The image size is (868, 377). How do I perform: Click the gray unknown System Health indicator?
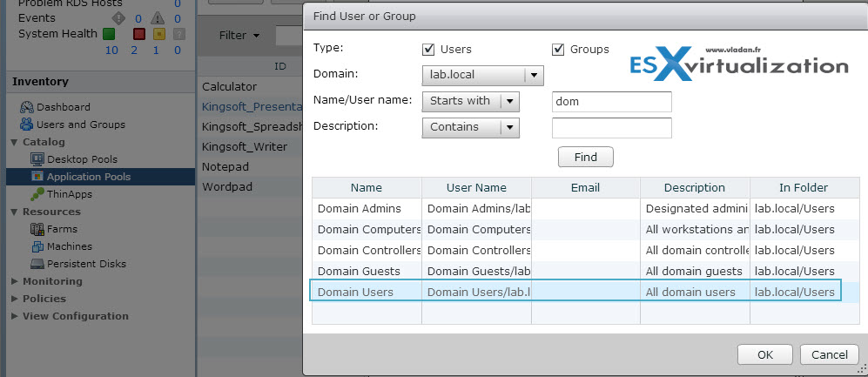tap(178, 34)
